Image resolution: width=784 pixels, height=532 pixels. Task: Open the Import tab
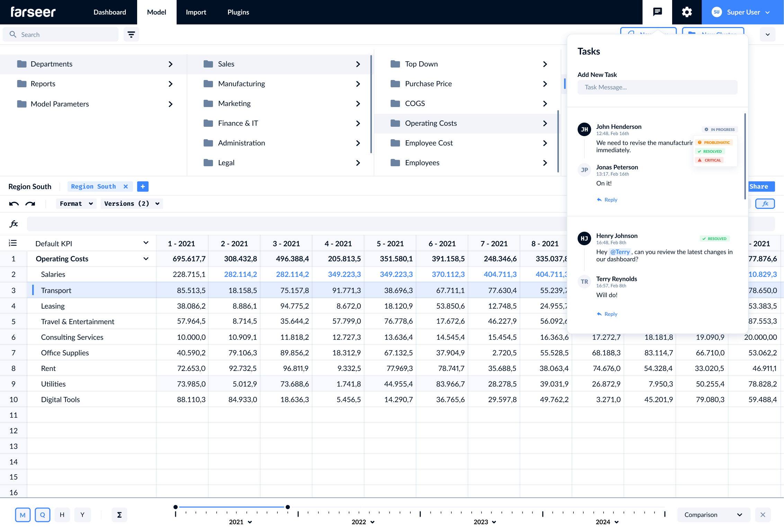point(196,12)
